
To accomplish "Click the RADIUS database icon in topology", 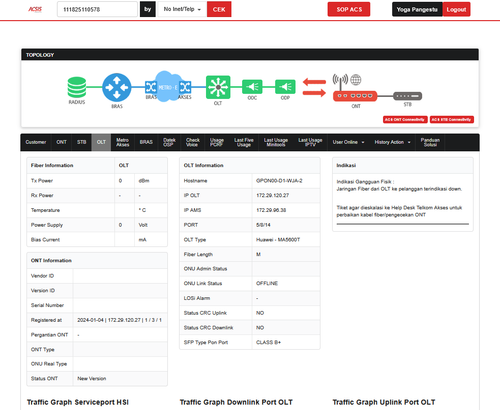I will pyautogui.click(x=77, y=87).
